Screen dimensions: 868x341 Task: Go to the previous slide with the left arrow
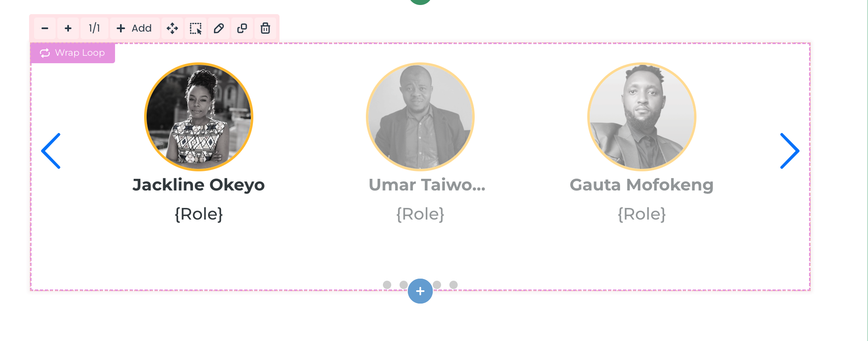51,151
